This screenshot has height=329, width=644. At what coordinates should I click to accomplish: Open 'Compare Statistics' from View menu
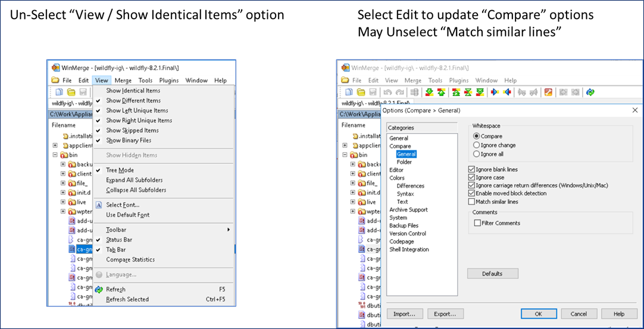164,259
